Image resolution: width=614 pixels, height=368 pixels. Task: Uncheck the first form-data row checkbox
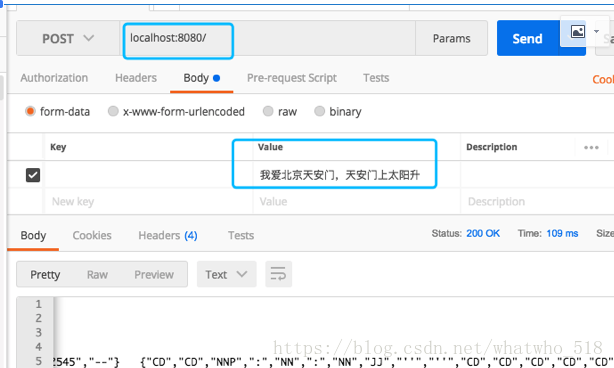click(x=33, y=175)
